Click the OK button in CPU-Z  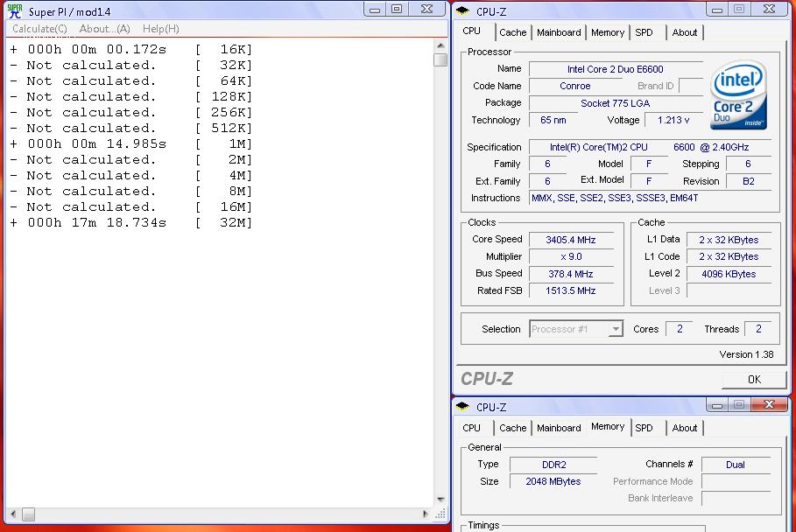click(x=754, y=380)
